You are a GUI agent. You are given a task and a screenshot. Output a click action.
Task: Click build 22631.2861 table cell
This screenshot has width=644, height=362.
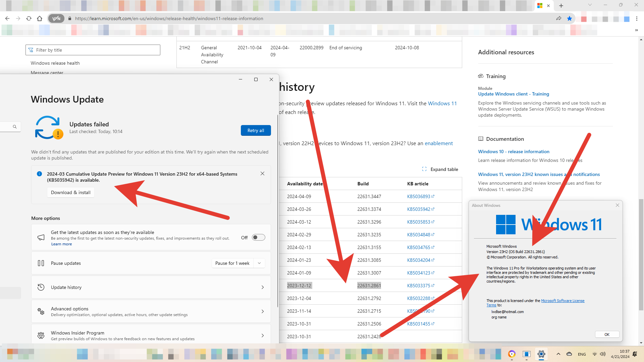click(369, 286)
